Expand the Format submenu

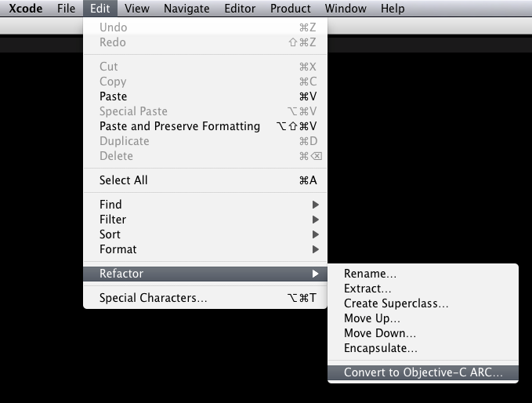pyautogui.click(x=118, y=249)
